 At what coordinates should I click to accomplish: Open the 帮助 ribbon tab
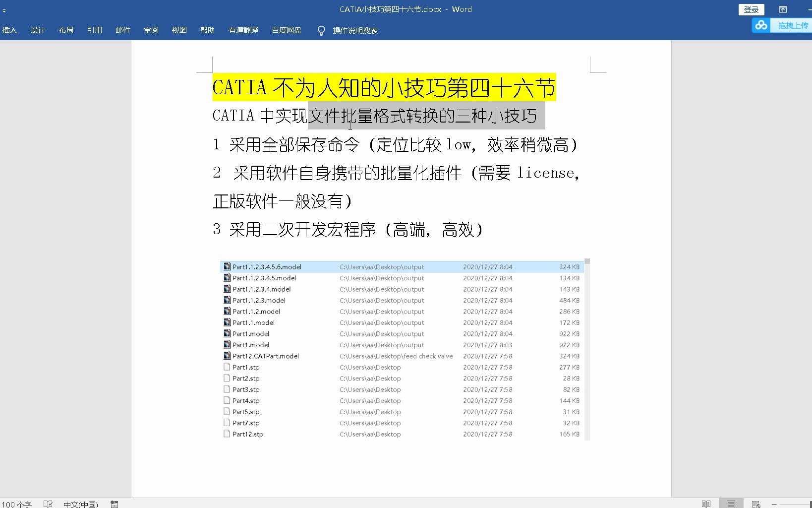pyautogui.click(x=207, y=30)
